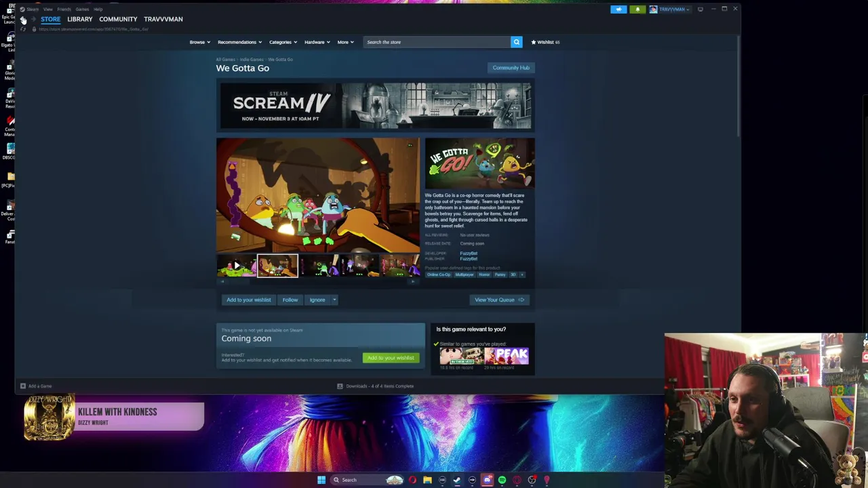868x488 pixels.
Task: Open the Help menu
Action: pos(98,9)
